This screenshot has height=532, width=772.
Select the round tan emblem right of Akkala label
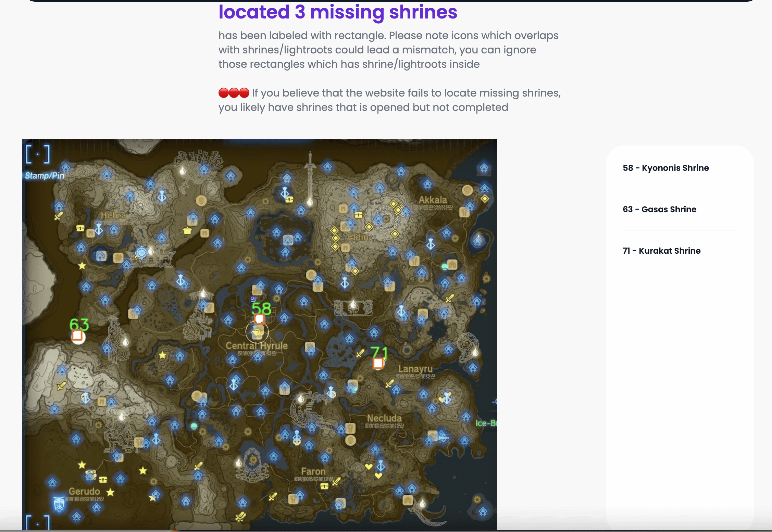click(468, 190)
